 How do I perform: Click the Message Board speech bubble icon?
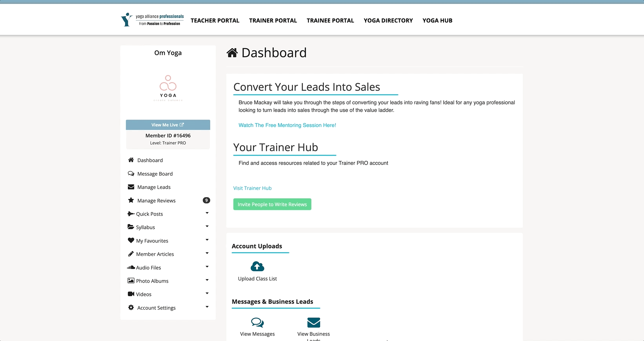[131, 174]
